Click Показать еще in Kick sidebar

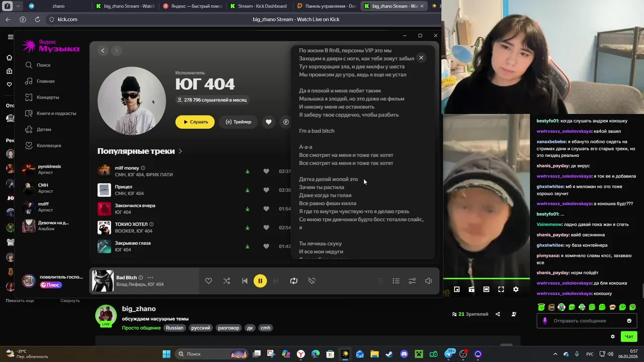coord(20,301)
